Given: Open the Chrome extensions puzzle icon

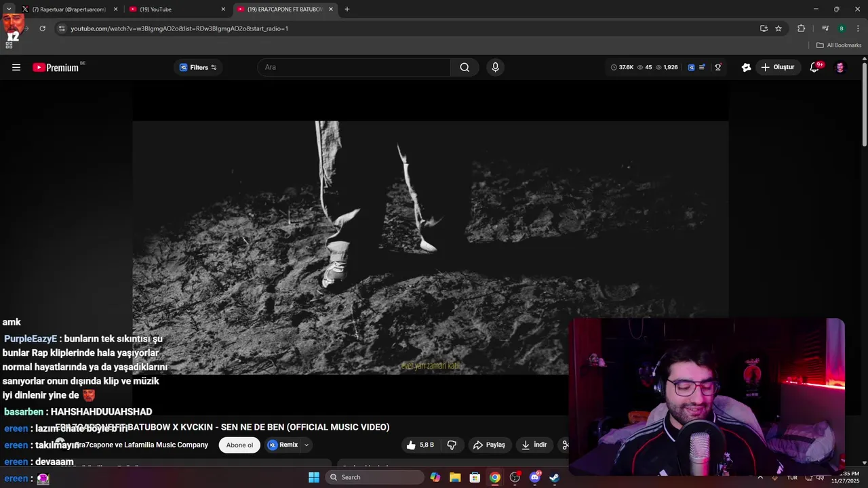Looking at the screenshot, I should 801,28.
